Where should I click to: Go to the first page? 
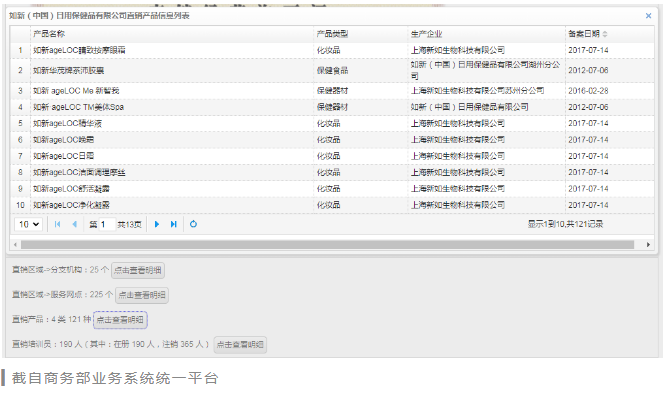point(58,224)
